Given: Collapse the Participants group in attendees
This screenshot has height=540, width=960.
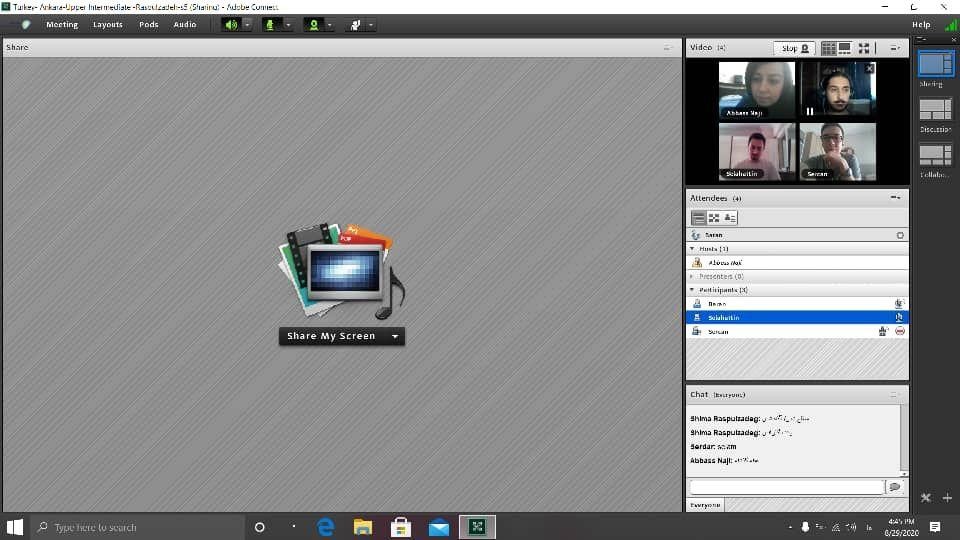Looking at the screenshot, I should click(x=692, y=289).
